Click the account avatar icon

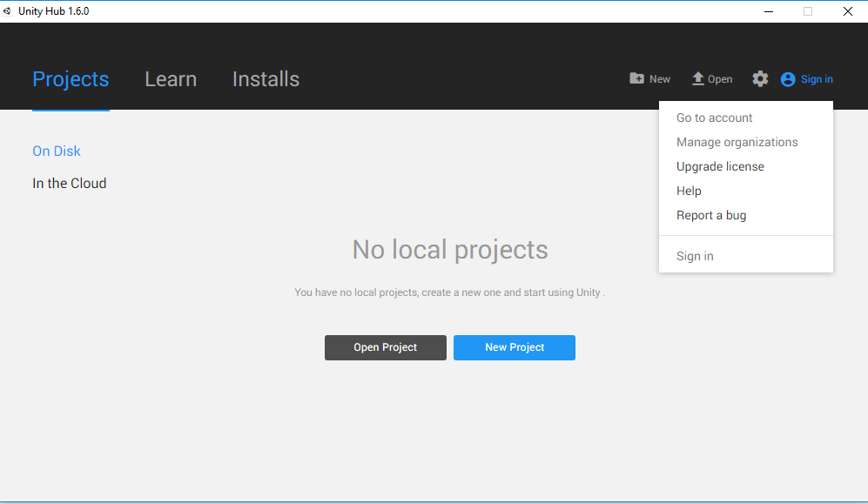pos(788,79)
